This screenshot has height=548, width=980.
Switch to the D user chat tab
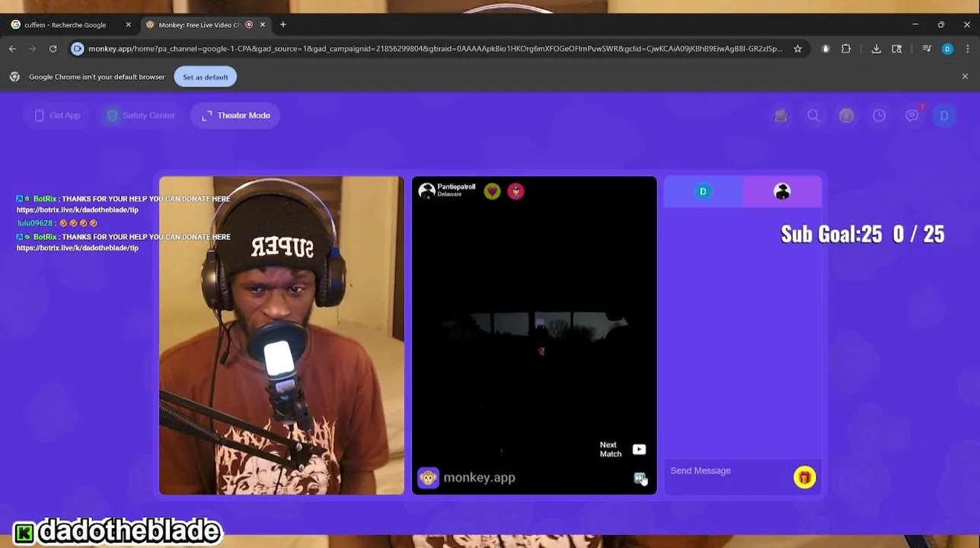click(703, 191)
